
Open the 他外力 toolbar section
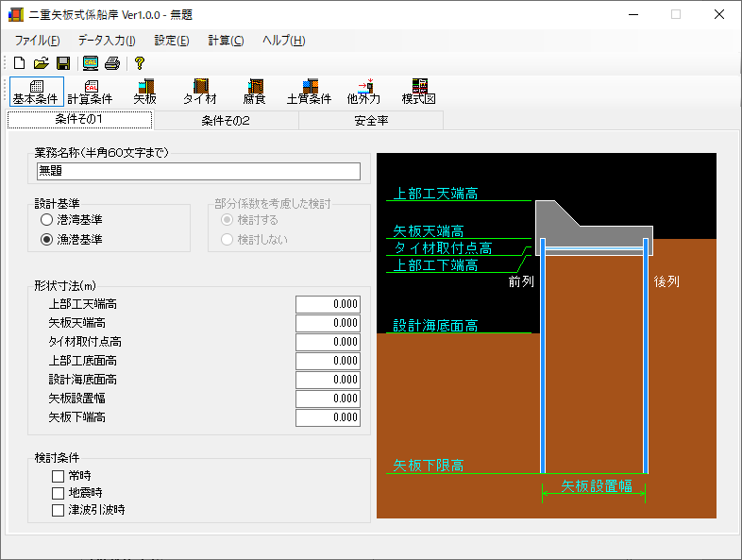click(363, 92)
